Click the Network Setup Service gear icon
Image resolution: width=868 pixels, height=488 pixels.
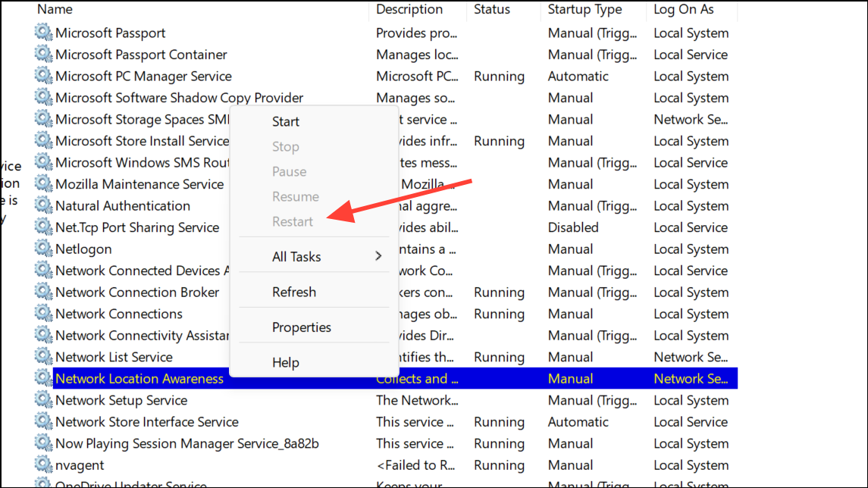tap(44, 400)
